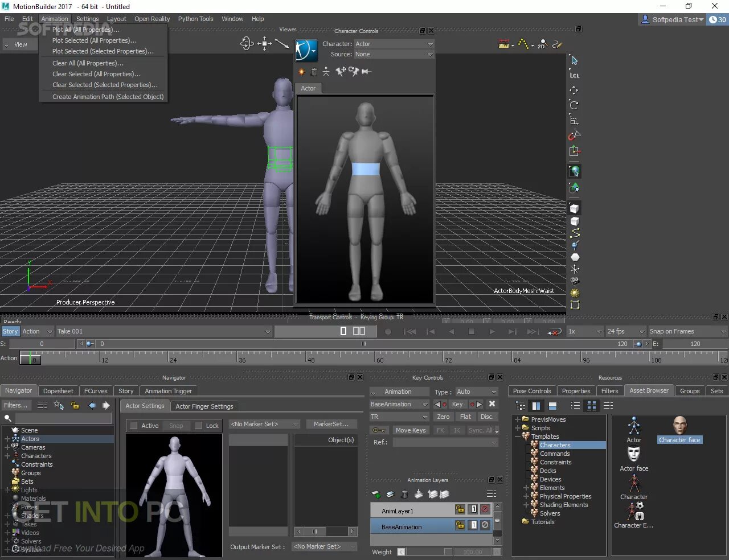The image size is (729, 560).
Task: Click the Weight slider of animation layers
Action: coord(430,552)
